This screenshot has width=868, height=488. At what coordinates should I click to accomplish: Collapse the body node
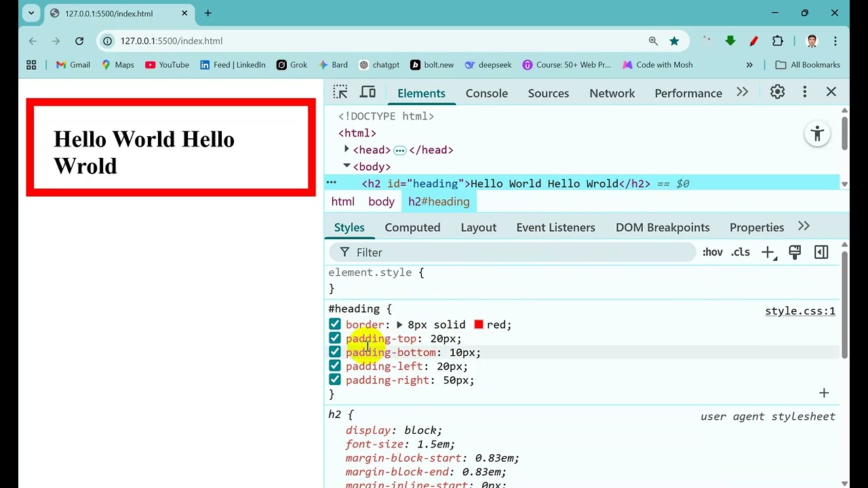tap(347, 165)
